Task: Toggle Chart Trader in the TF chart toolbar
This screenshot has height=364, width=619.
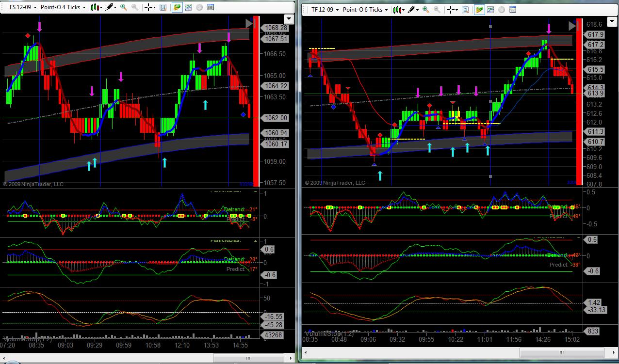Action: [x=479, y=9]
